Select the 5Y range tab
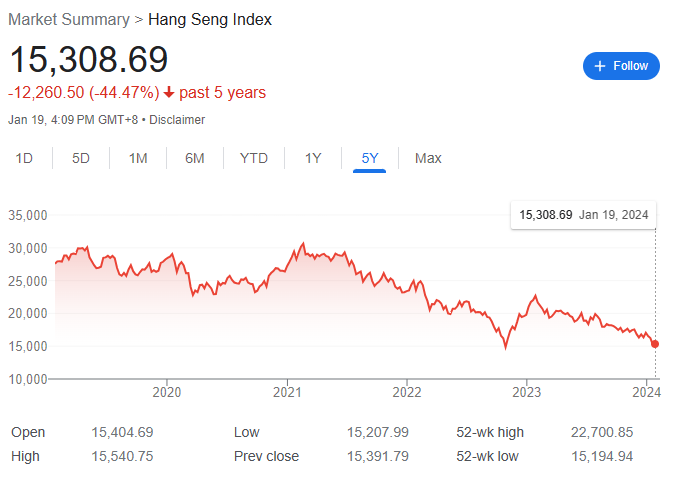This screenshot has height=479, width=677. (370, 158)
